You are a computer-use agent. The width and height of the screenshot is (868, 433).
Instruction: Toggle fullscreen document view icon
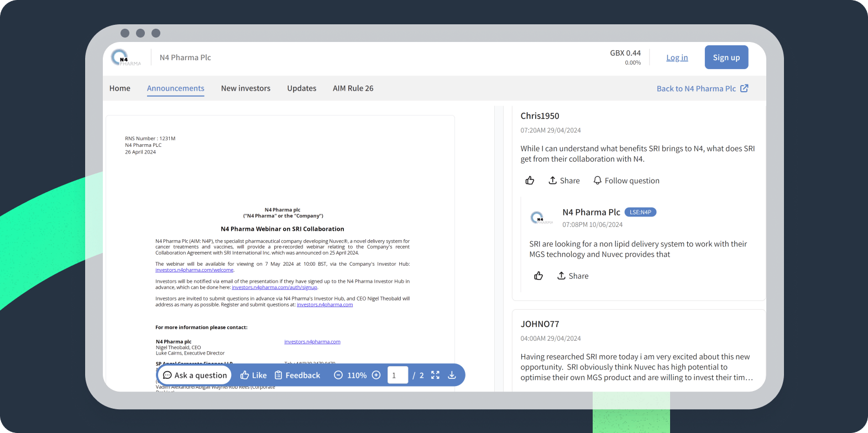(436, 375)
